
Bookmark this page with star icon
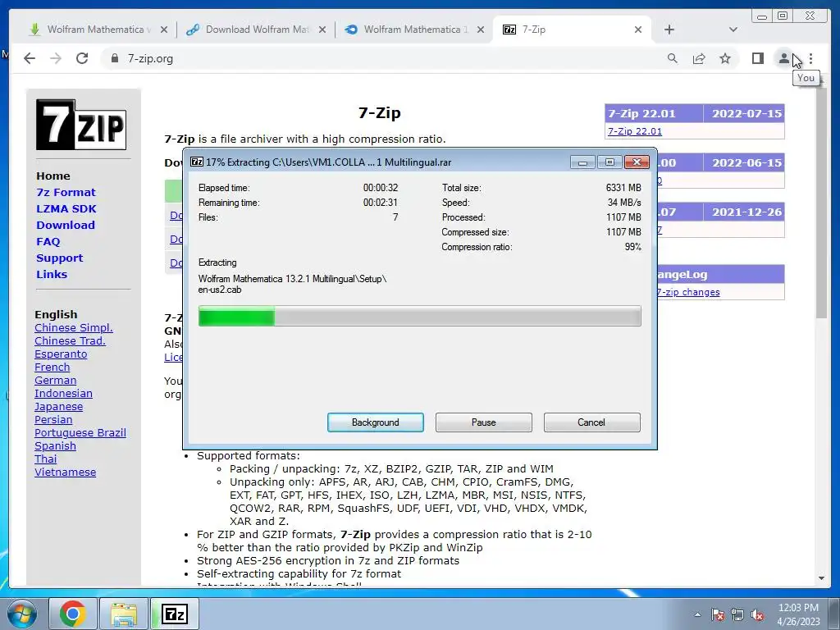(x=725, y=58)
